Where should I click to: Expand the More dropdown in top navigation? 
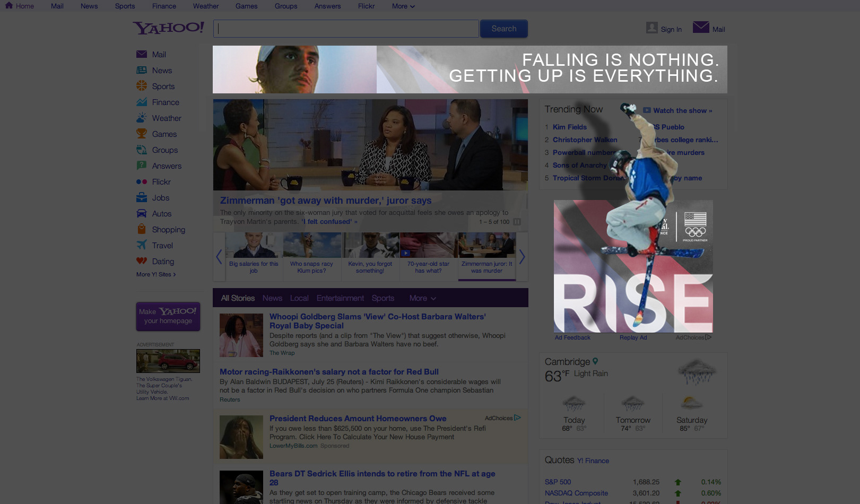403,6
